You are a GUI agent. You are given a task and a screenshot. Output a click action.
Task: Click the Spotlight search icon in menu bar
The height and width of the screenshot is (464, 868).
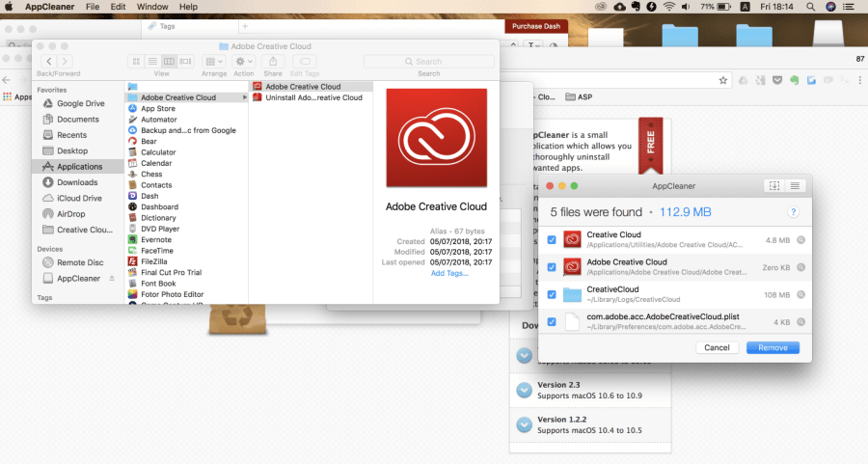click(x=810, y=7)
